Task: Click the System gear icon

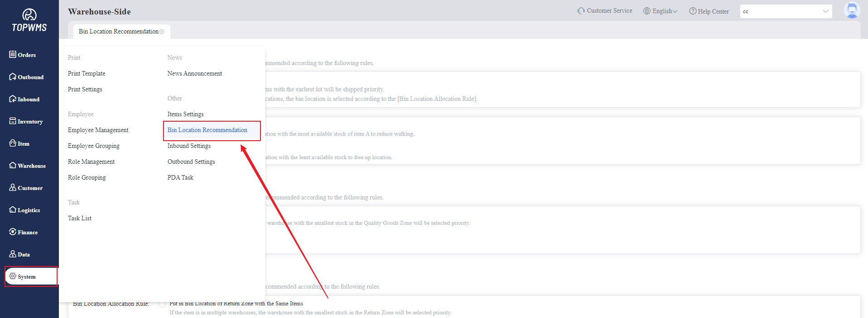Action: [13, 276]
